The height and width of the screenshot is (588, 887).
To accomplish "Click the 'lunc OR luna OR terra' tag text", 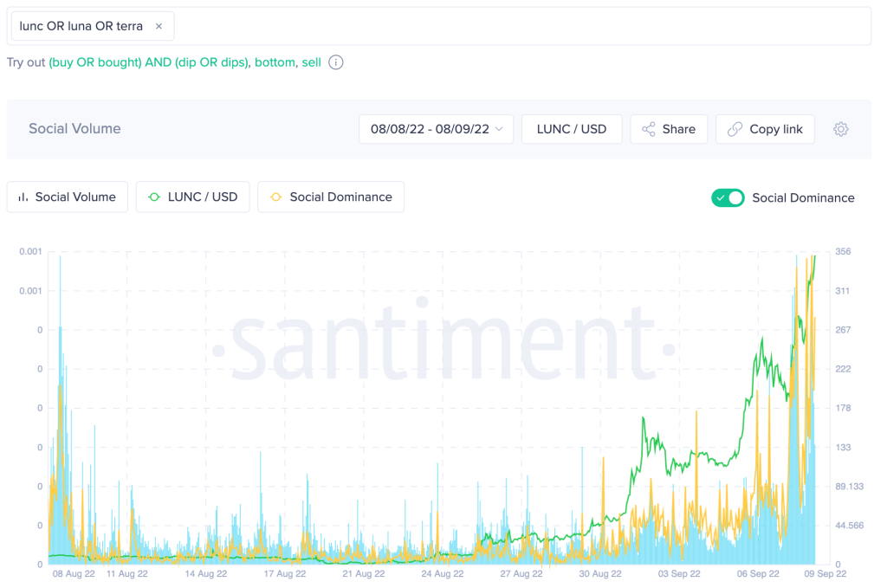I will click(x=81, y=26).
